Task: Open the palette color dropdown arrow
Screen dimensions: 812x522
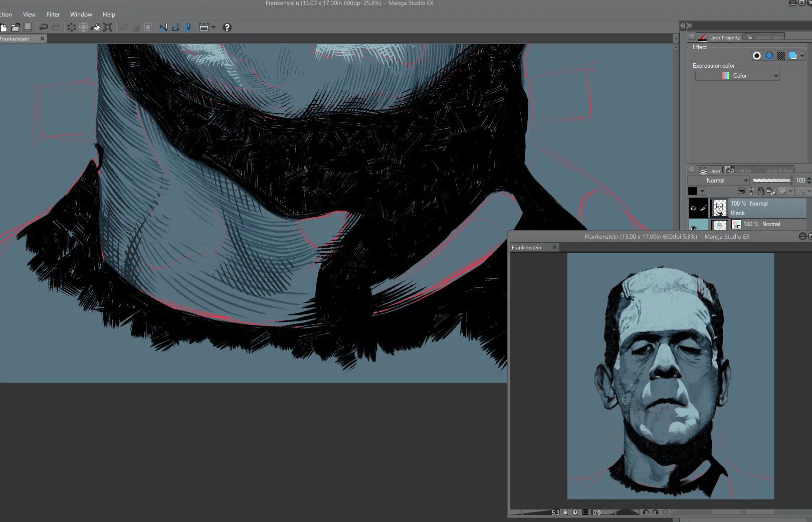Action: coord(702,191)
